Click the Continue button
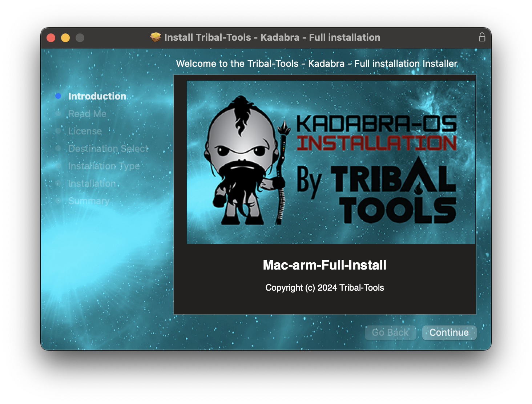The width and height of the screenshot is (532, 404). coord(449,332)
